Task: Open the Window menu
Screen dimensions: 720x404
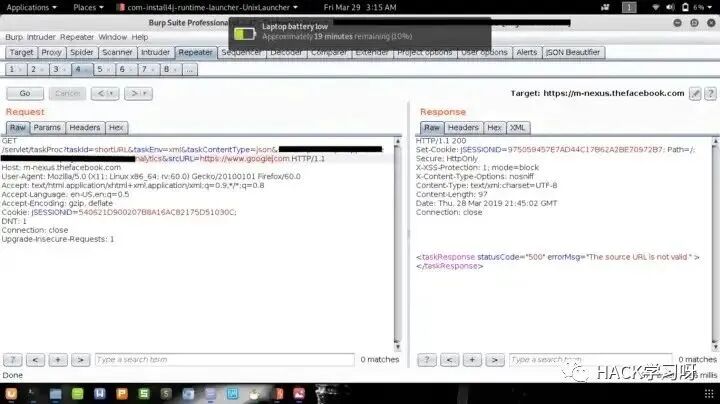Action: point(112,37)
